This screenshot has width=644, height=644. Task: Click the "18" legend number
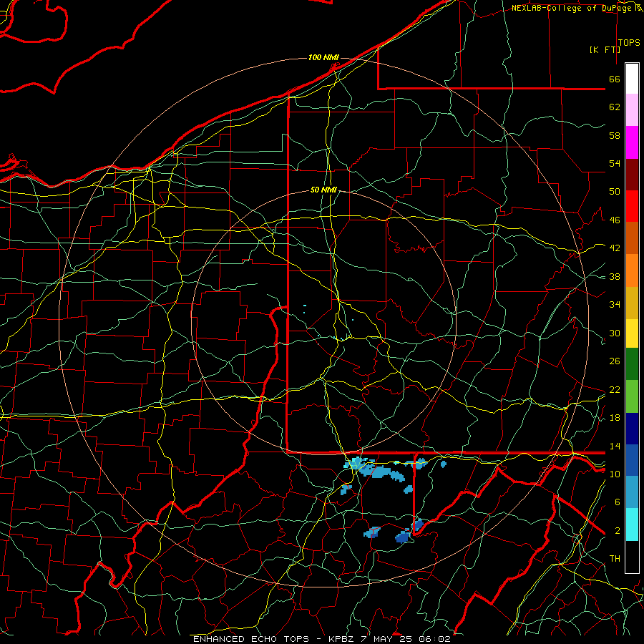[615, 418]
